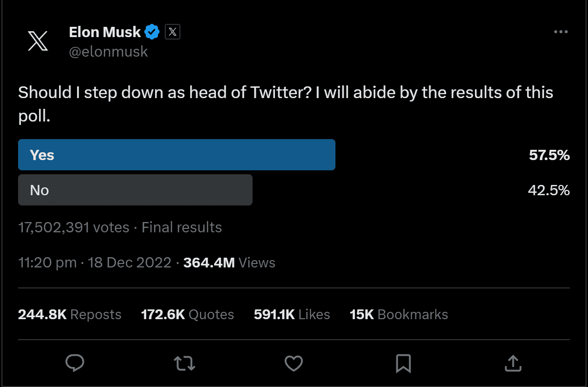
Task: Click the small X affiliate badge
Action: tap(173, 31)
